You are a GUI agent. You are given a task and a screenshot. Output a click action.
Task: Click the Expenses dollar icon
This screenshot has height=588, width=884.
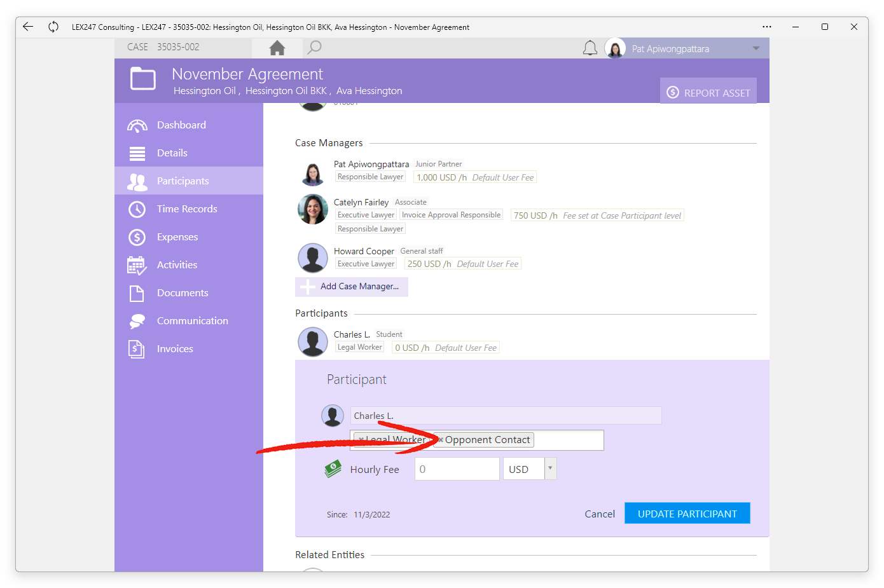click(137, 237)
